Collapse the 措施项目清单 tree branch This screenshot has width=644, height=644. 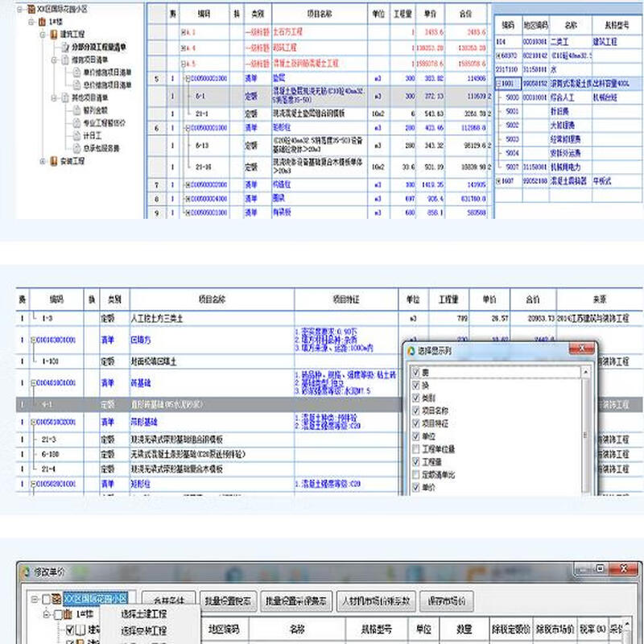point(55,60)
